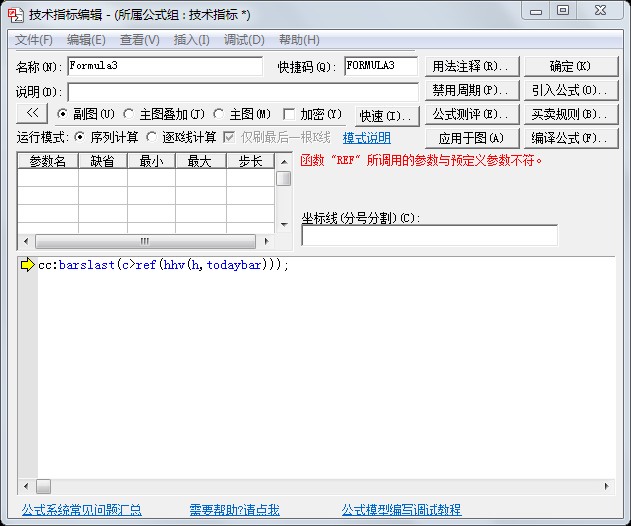Confirm with the 确定(K) button
This screenshot has height=526, width=631.
point(571,66)
